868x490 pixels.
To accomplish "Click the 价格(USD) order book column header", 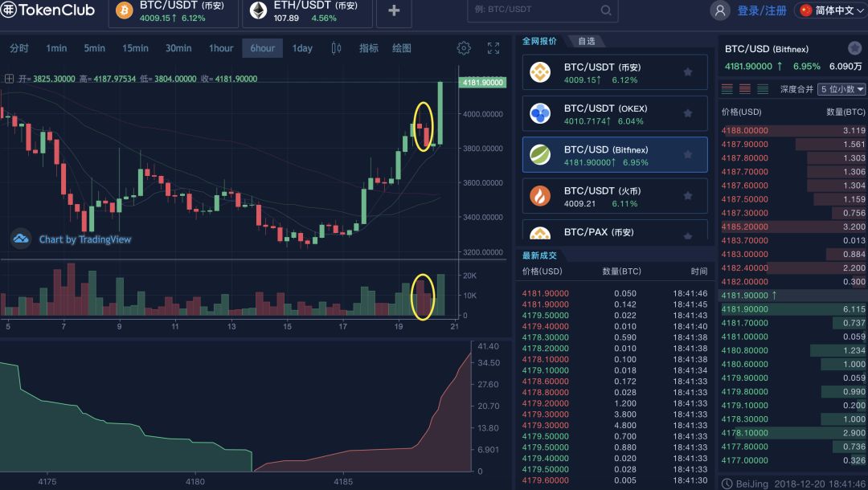I will pyautogui.click(x=741, y=112).
